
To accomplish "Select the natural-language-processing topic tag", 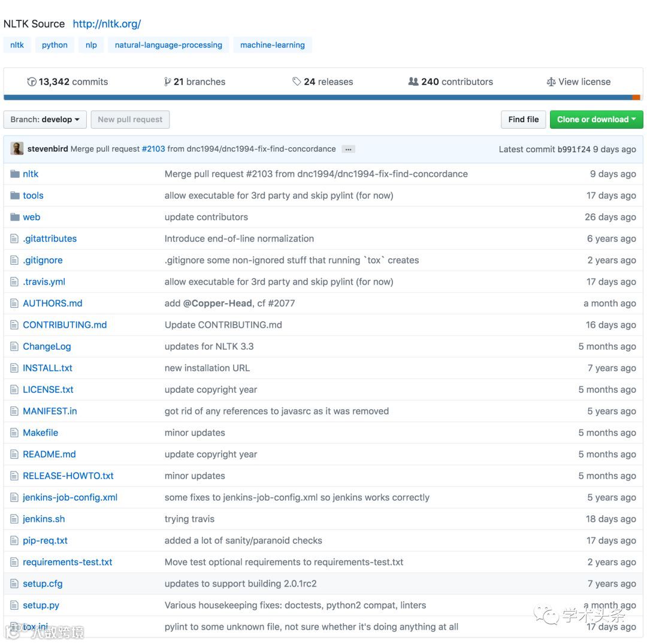I will pos(168,45).
